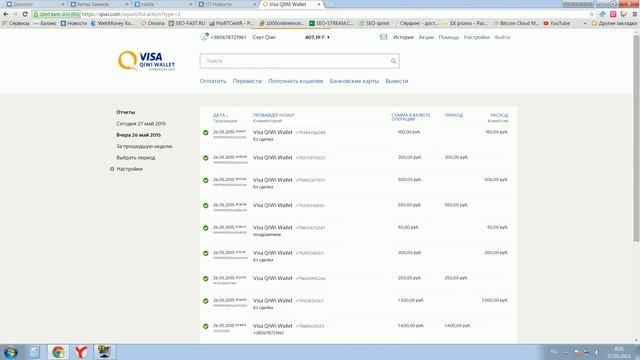Open the SEO-STREAM bookmark
Screen dimensions: 640x360
point(331,23)
